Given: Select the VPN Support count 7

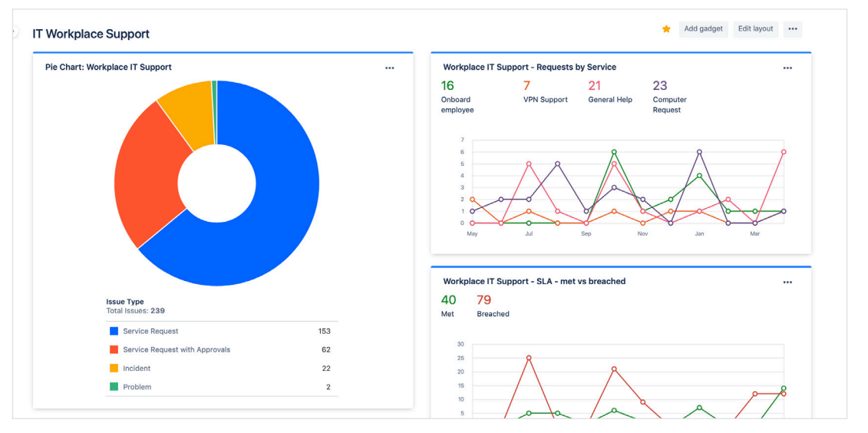Looking at the screenshot, I should (x=526, y=86).
